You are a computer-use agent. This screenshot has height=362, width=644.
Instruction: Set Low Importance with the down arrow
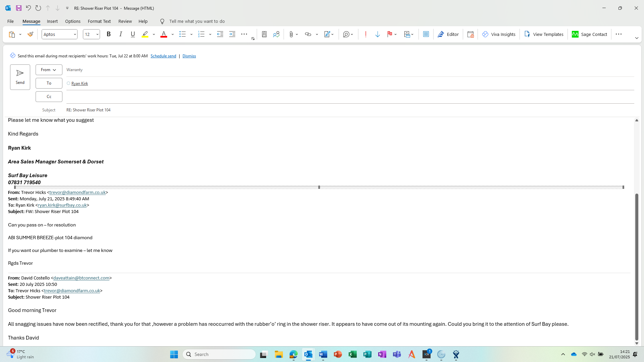coord(378,34)
